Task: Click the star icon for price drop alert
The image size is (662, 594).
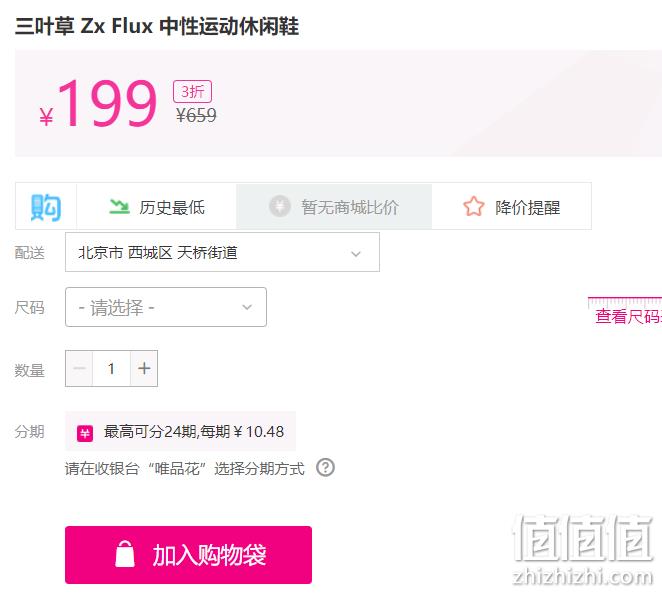Action: coord(473,206)
